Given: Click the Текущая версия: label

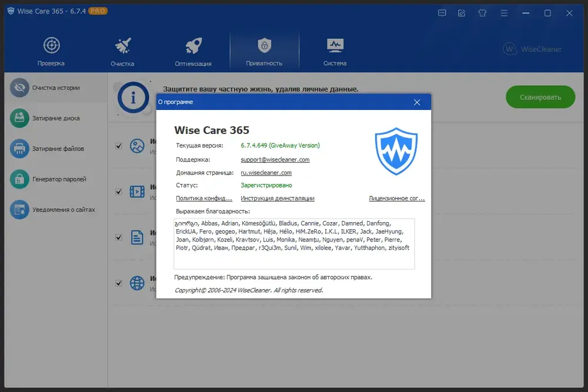Looking at the screenshot, I should tap(199, 145).
